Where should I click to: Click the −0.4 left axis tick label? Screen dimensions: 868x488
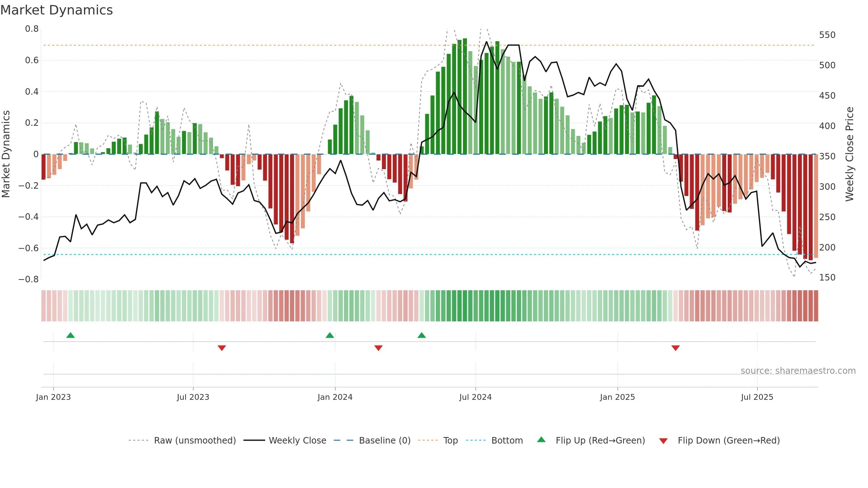pos(29,217)
